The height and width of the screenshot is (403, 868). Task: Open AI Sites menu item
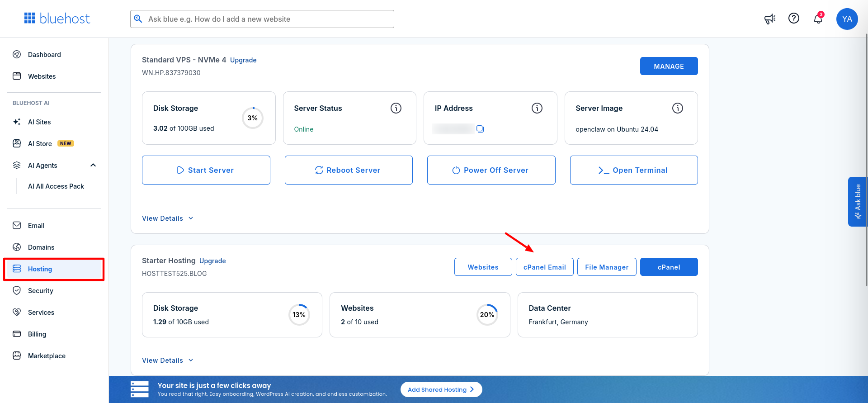[54, 122]
